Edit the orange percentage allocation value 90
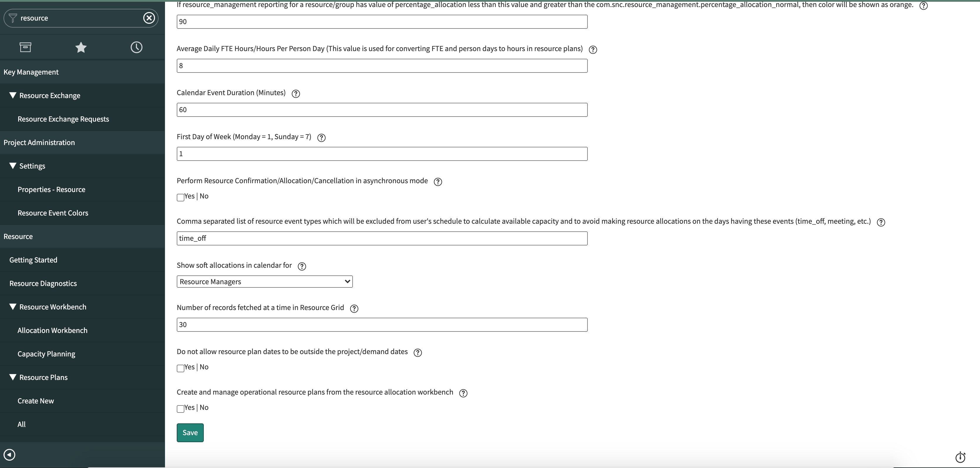980x468 pixels. coord(382,22)
